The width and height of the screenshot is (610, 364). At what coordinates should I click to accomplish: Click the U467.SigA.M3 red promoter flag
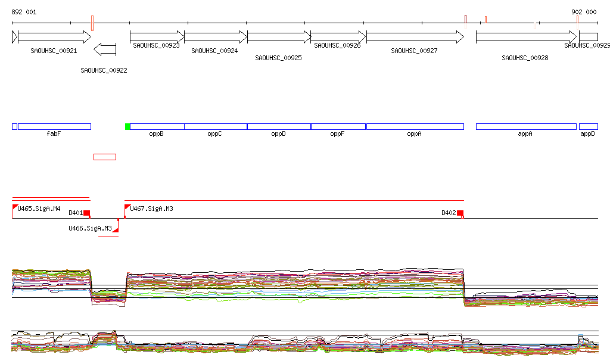(x=127, y=207)
